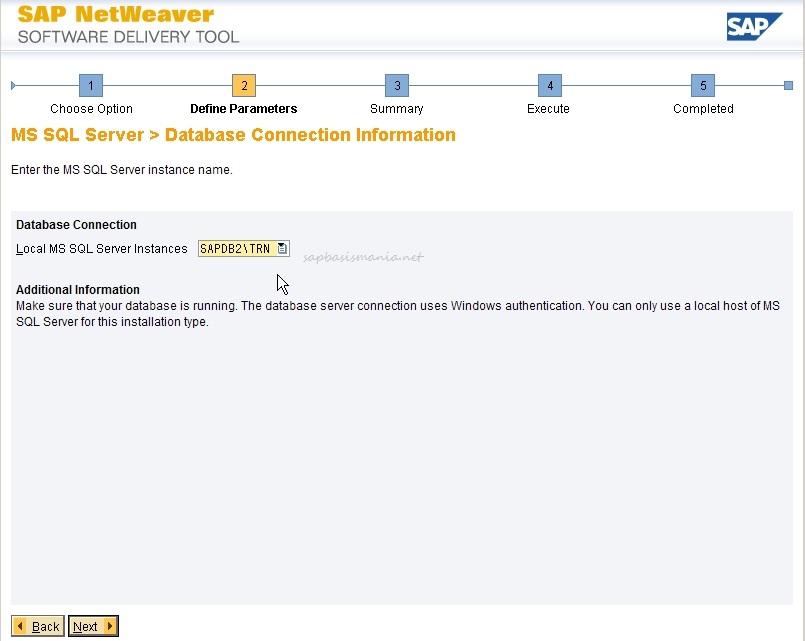Select step 4 Execute marker

pos(550,85)
